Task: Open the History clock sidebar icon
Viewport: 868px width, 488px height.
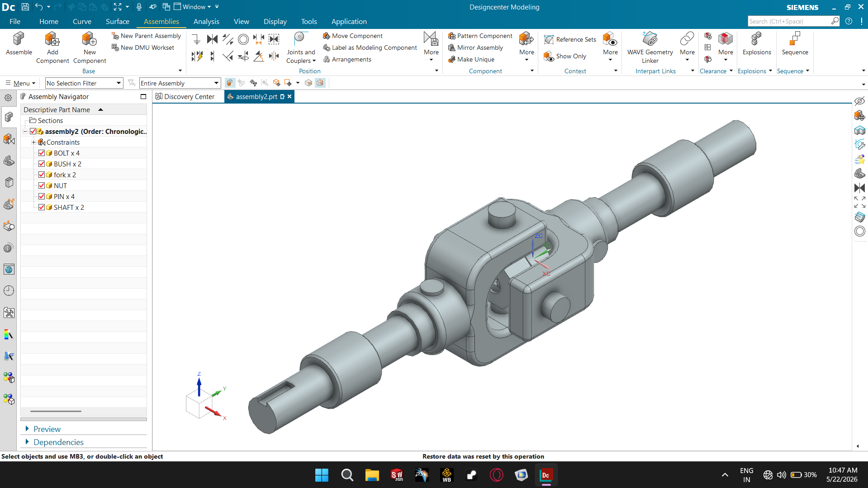Action: coord(9,291)
